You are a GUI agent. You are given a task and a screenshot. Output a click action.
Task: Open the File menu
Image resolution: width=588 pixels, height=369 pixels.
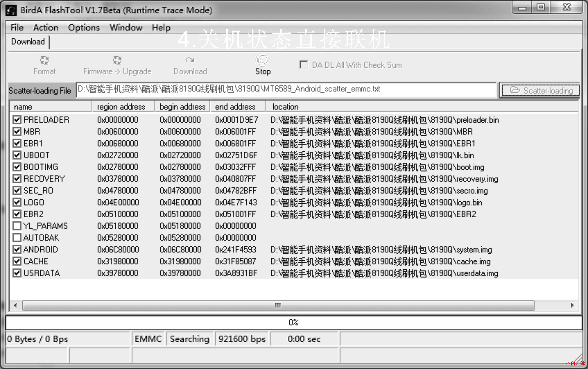tap(17, 28)
